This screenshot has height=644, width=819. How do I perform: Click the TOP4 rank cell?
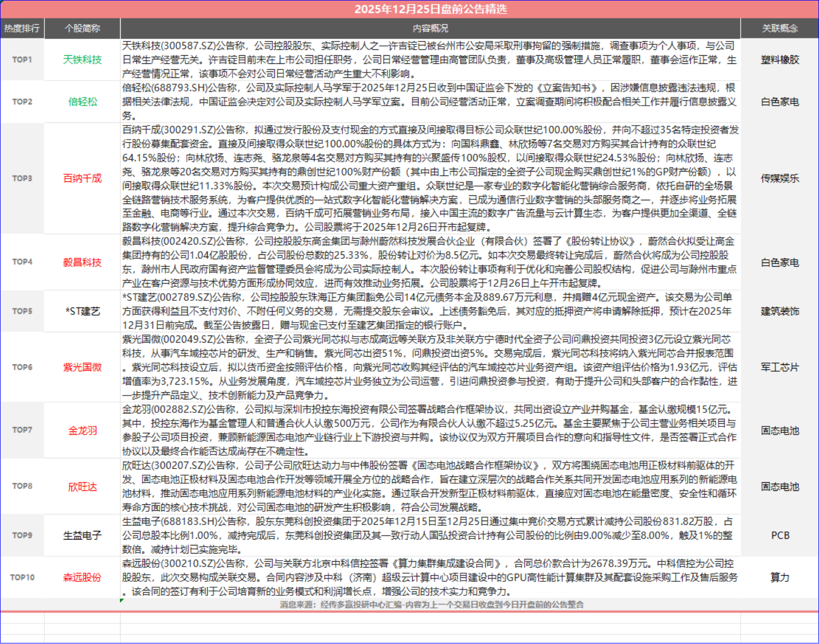coord(22,262)
